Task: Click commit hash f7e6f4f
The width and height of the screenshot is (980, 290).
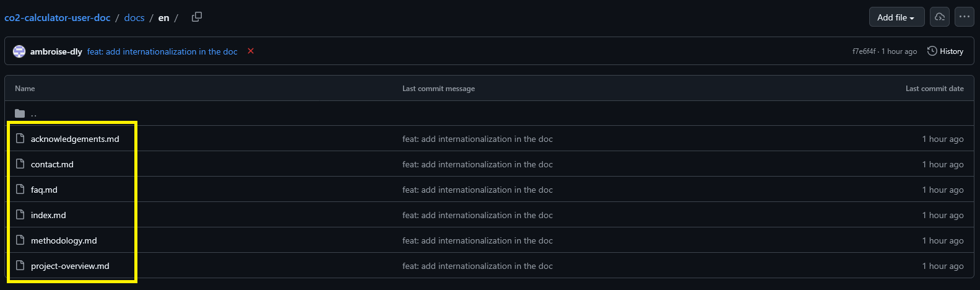Action: [x=864, y=51]
